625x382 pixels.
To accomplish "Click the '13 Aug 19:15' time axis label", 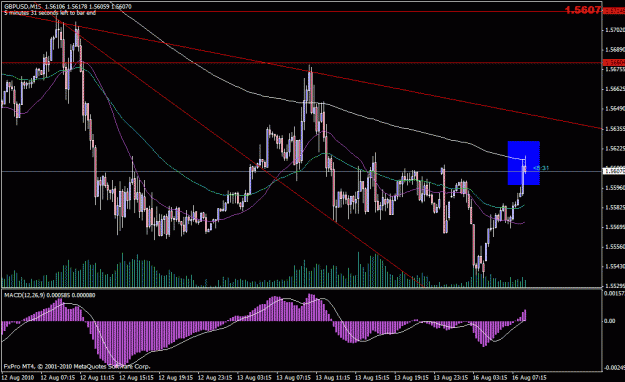I will [x=411, y=377].
